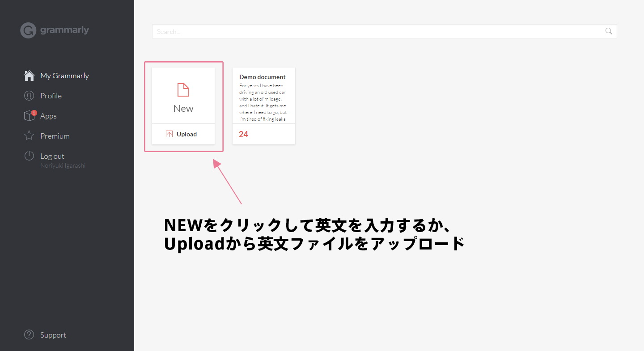Focus the Search input field
Image resolution: width=644 pixels, height=351 pixels.
pyautogui.click(x=376, y=31)
